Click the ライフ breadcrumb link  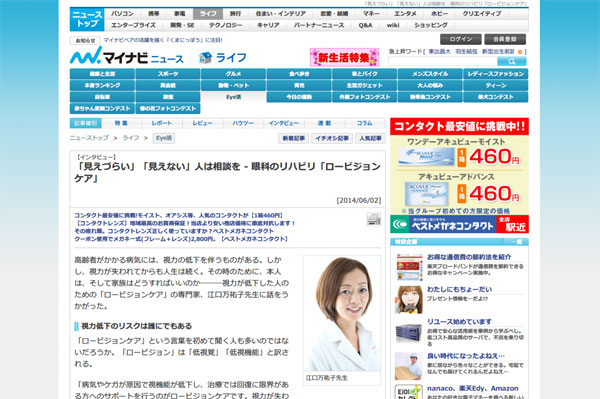[130, 138]
